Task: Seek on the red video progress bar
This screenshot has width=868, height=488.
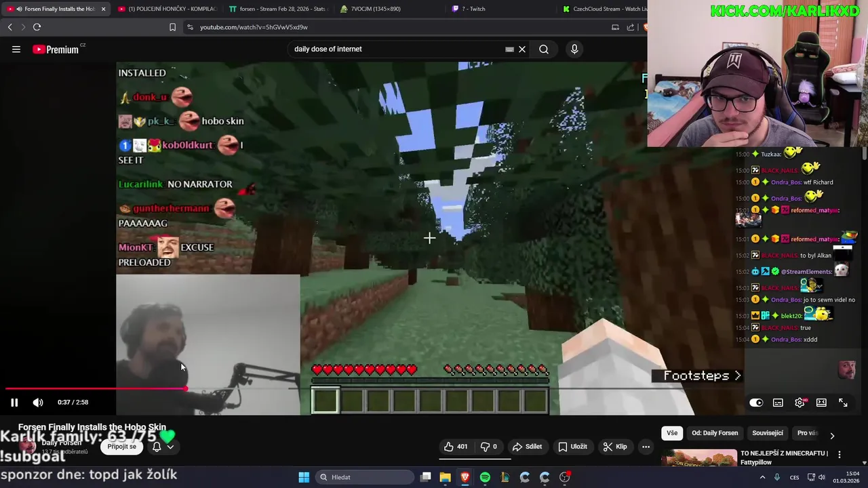Action: coord(95,388)
